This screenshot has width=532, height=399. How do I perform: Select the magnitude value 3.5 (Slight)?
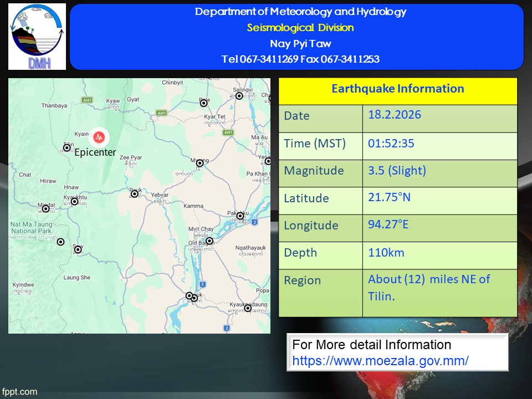397,171
